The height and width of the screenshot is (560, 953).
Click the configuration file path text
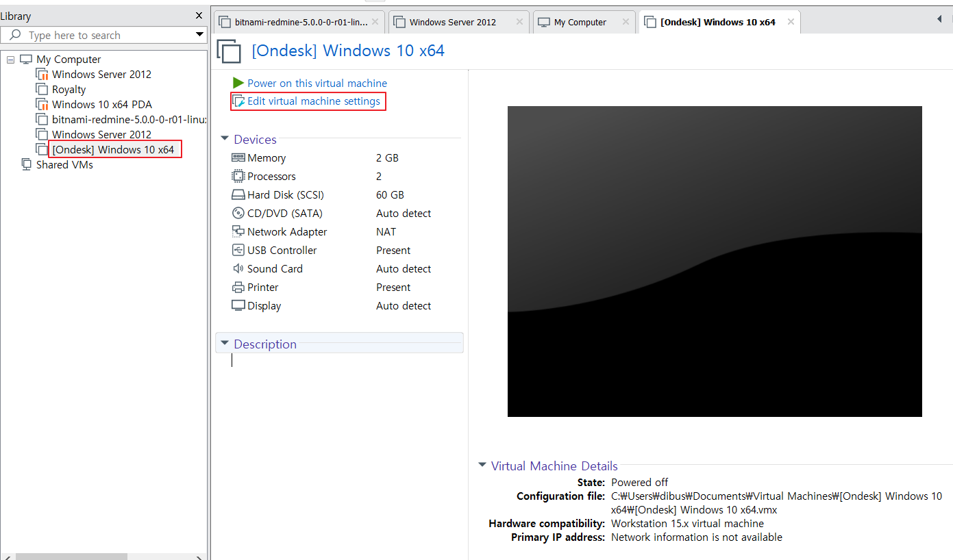click(776, 502)
